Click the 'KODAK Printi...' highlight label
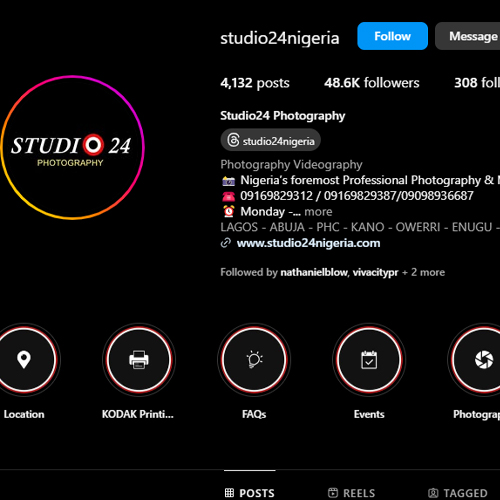This screenshot has width=500, height=500. pos(138,414)
